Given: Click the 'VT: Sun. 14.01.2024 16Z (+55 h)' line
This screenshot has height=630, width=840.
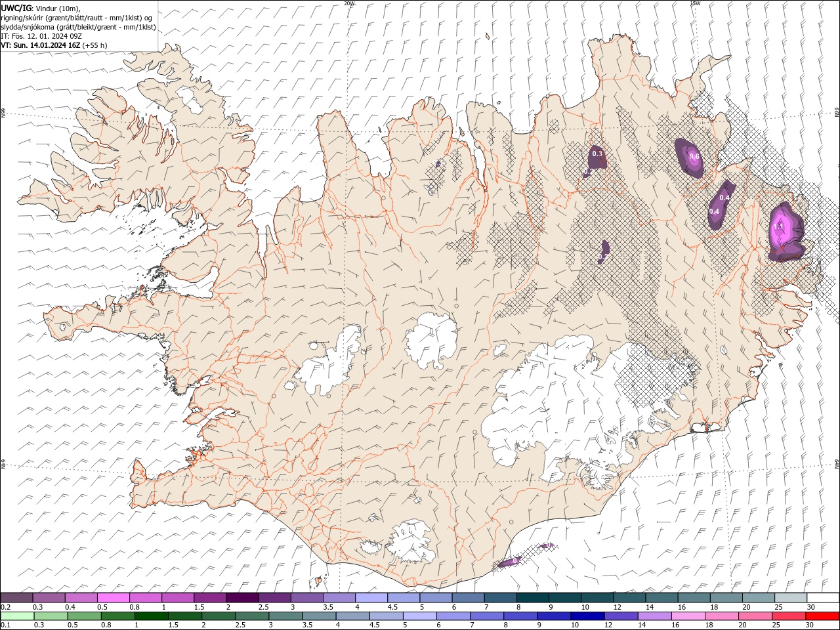Looking at the screenshot, I should click(x=54, y=45).
